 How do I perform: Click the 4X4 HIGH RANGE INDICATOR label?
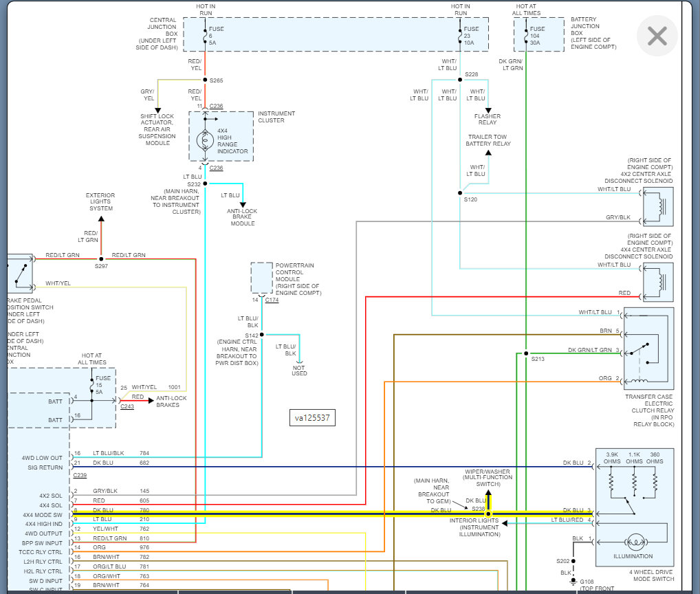(x=232, y=141)
